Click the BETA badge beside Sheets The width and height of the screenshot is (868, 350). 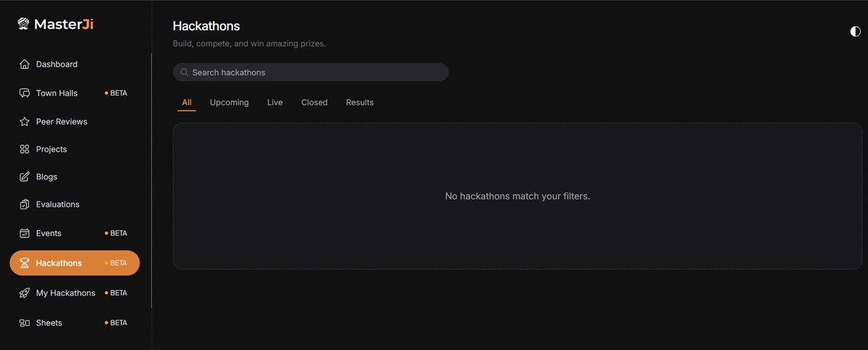pyautogui.click(x=117, y=323)
